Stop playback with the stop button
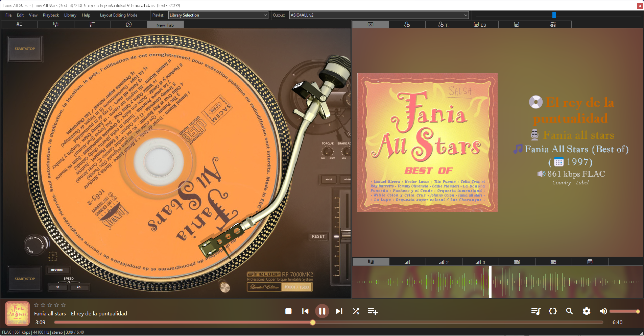 288,311
